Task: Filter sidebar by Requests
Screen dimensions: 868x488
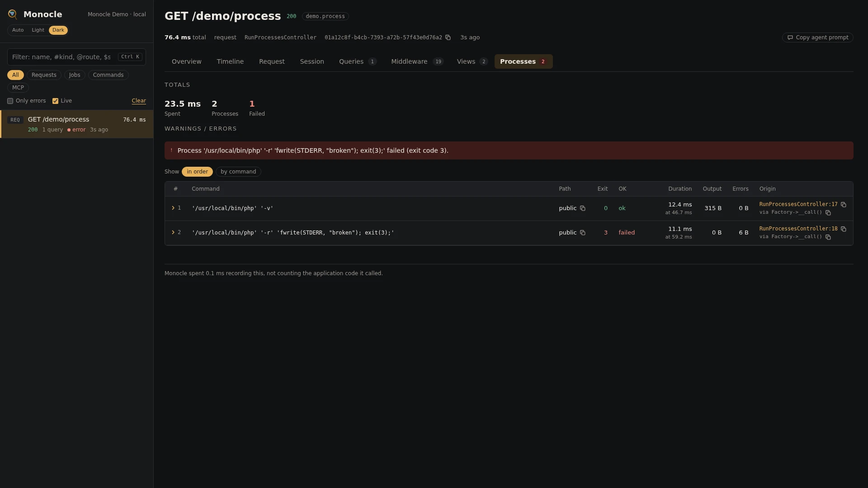Action: click(x=44, y=75)
